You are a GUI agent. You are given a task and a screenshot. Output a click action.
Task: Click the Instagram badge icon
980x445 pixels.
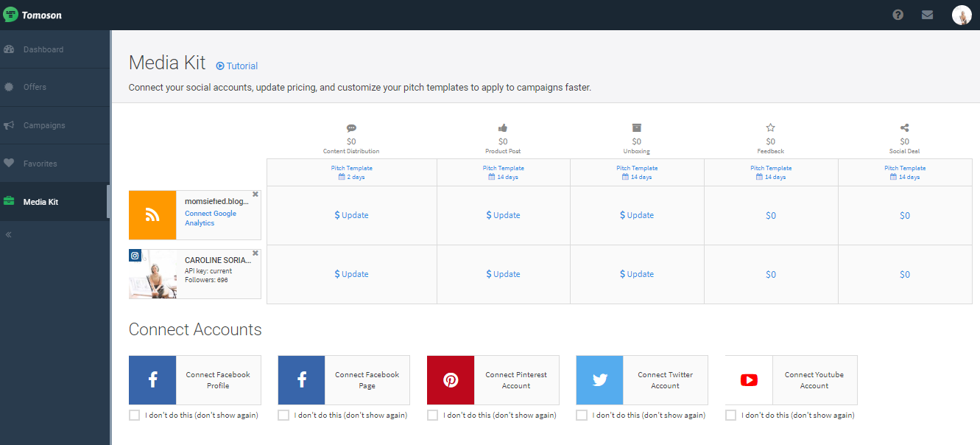pos(135,256)
